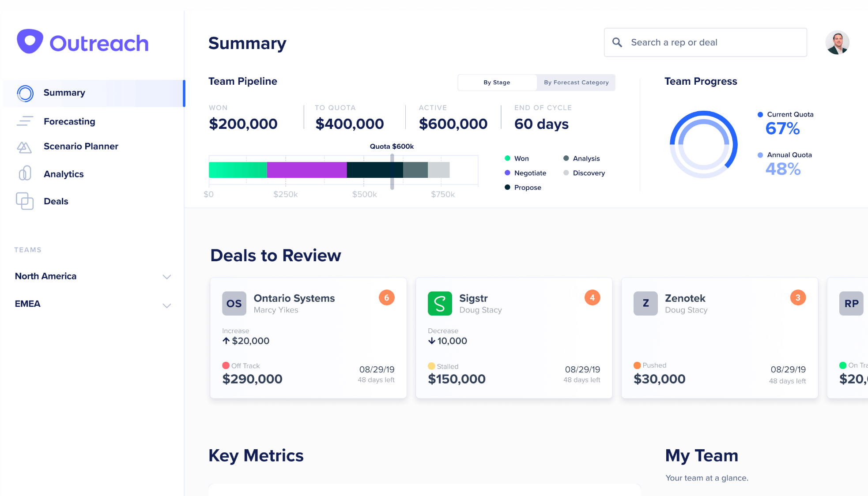Click the Outreach logo
This screenshot has width=868, height=496.
(x=82, y=42)
